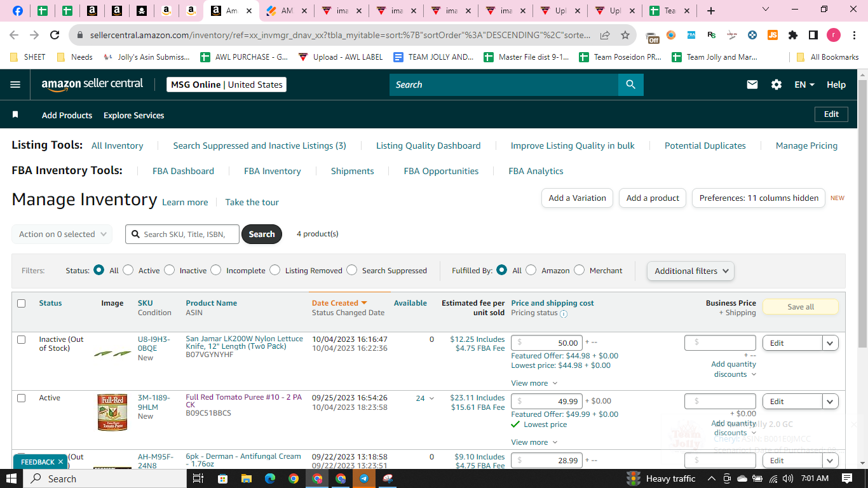Open Edit dropdown arrow for lettuce knife row
868x488 pixels.
(831, 343)
